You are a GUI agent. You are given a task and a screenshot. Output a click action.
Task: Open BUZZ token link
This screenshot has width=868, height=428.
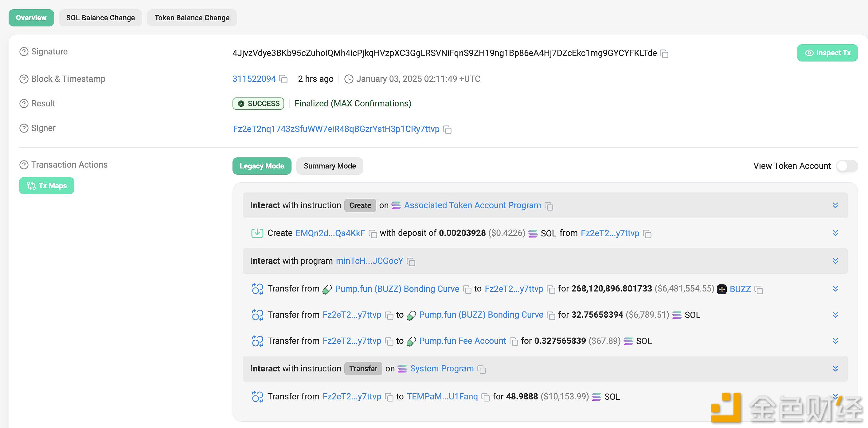(740, 289)
